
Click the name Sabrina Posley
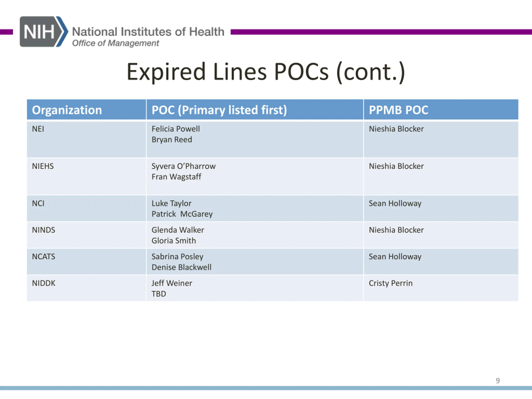[x=177, y=257]
